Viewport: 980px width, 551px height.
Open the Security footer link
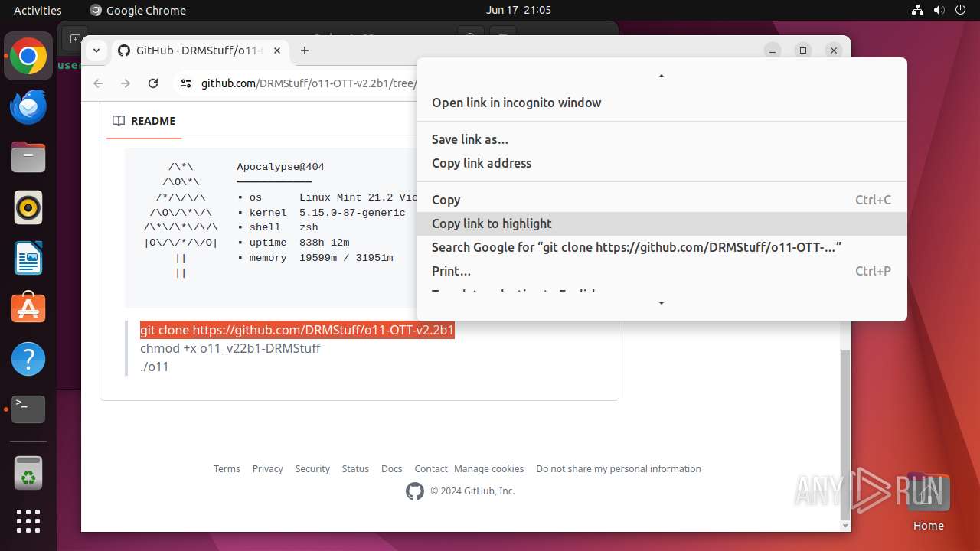[312, 468]
